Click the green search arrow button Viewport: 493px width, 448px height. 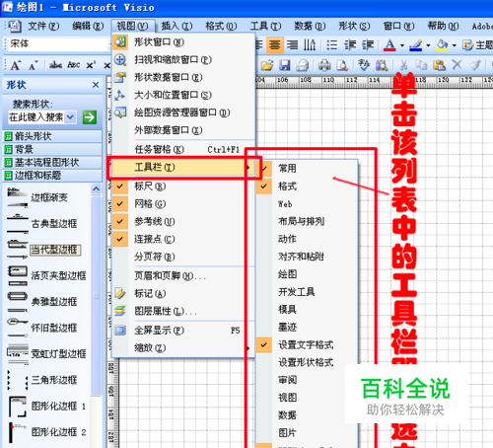click(x=90, y=117)
